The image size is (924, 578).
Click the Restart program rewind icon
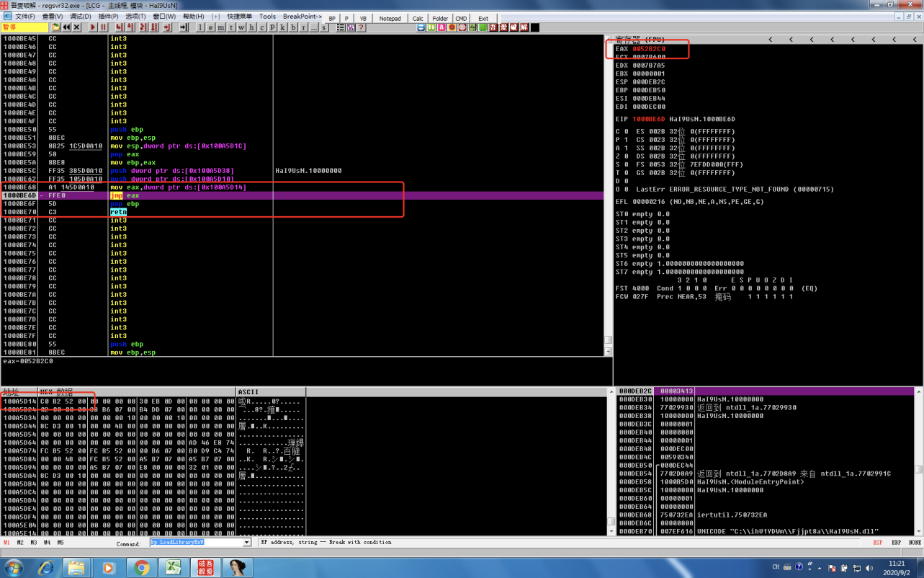[x=66, y=27]
